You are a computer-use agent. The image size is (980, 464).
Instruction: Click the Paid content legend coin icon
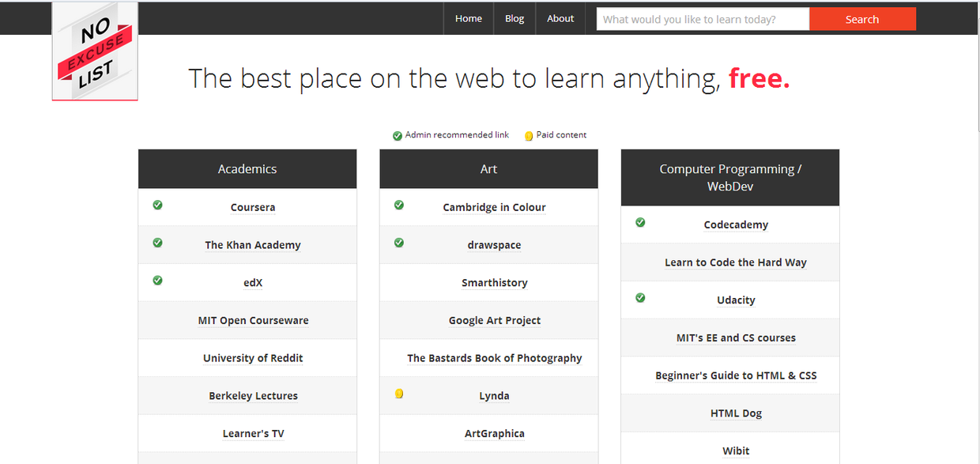pyautogui.click(x=529, y=136)
